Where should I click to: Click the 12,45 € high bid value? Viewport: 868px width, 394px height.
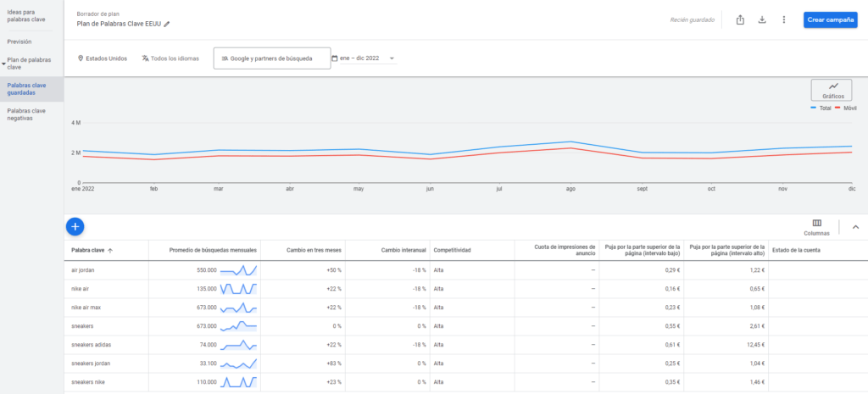point(756,345)
